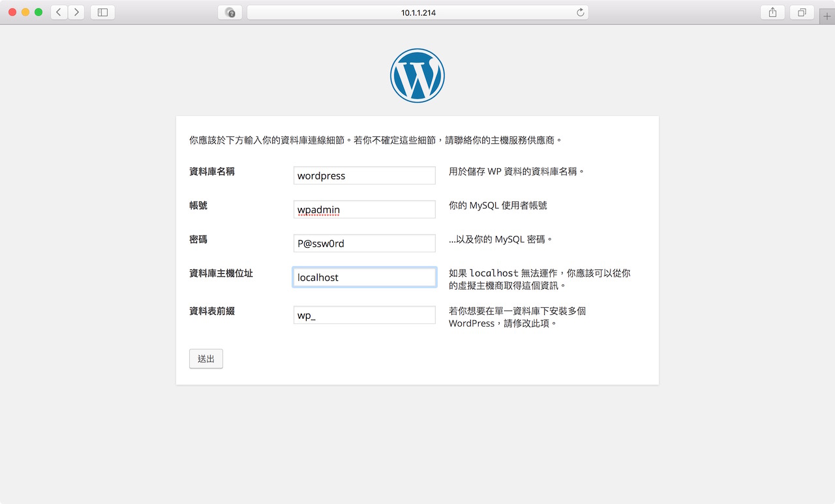
Task: Reload the page with the refresh icon
Action: [x=580, y=12]
